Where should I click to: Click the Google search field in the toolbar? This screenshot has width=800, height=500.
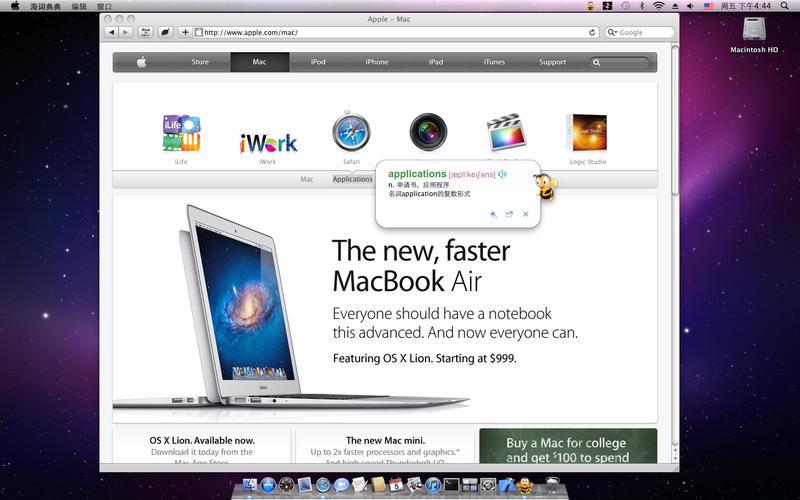click(640, 32)
